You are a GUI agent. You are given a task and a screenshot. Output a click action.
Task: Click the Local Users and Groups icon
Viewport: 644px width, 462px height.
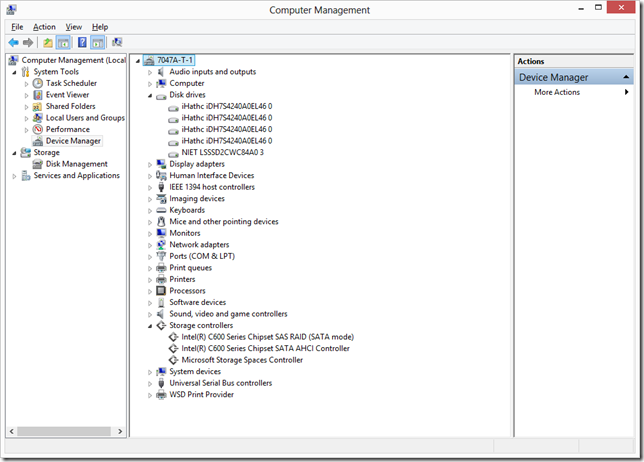pyautogui.click(x=37, y=118)
